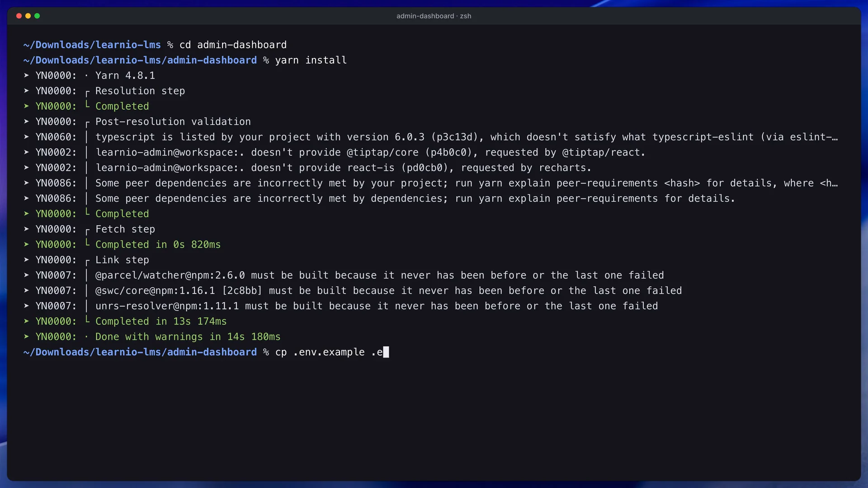The height and width of the screenshot is (488, 868).
Task: Click the unrs-resolver build notice line
Action: pyautogui.click(x=341, y=306)
